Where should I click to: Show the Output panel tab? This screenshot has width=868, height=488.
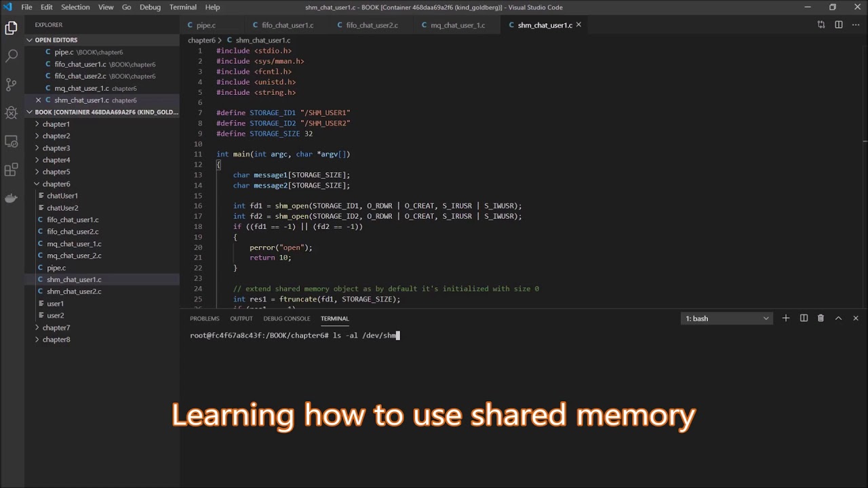241,319
